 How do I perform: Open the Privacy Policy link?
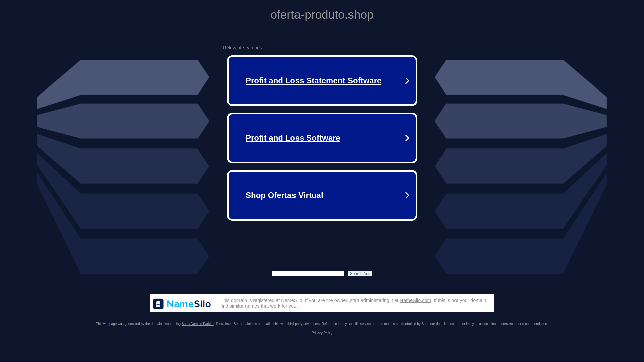tap(322, 333)
